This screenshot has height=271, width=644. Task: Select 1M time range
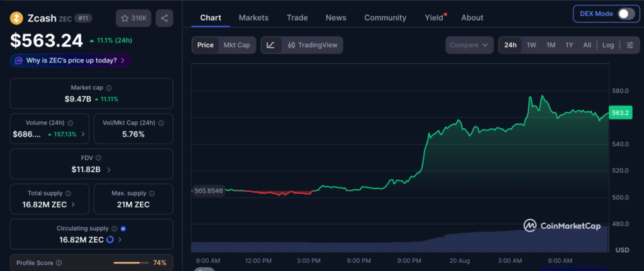coord(551,45)
